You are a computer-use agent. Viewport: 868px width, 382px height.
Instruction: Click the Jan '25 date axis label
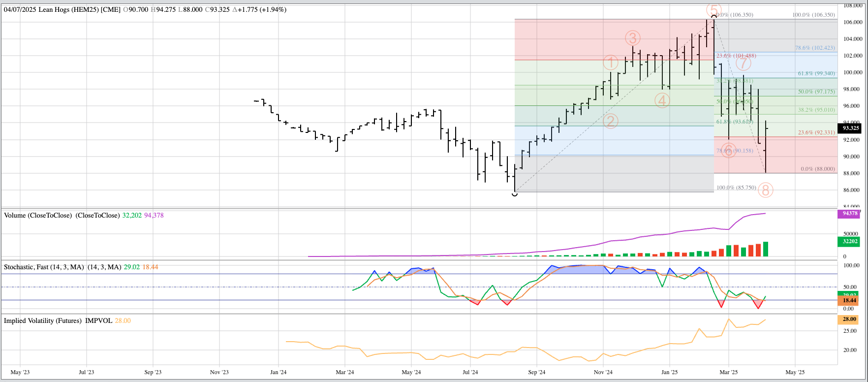[x=669, y=372]
